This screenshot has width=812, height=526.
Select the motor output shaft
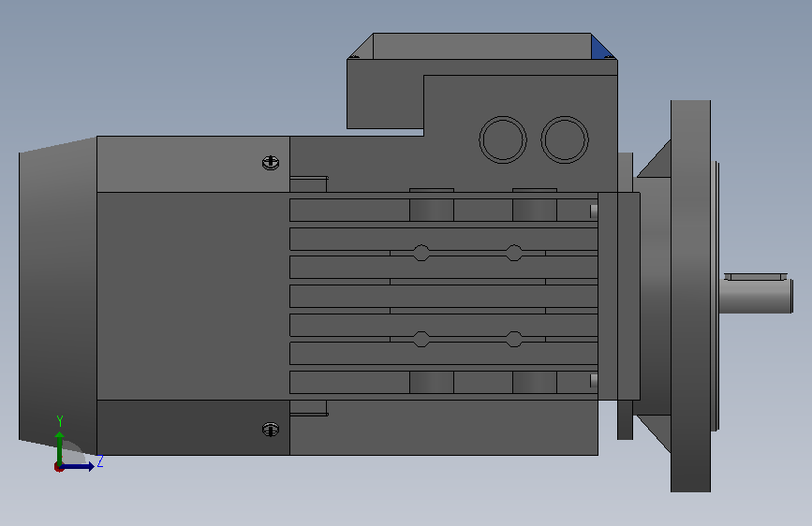[756, 296]
